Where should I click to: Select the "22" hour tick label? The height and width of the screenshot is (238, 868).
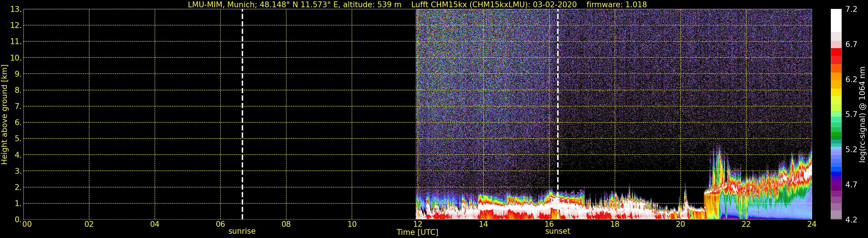point(746,224)
